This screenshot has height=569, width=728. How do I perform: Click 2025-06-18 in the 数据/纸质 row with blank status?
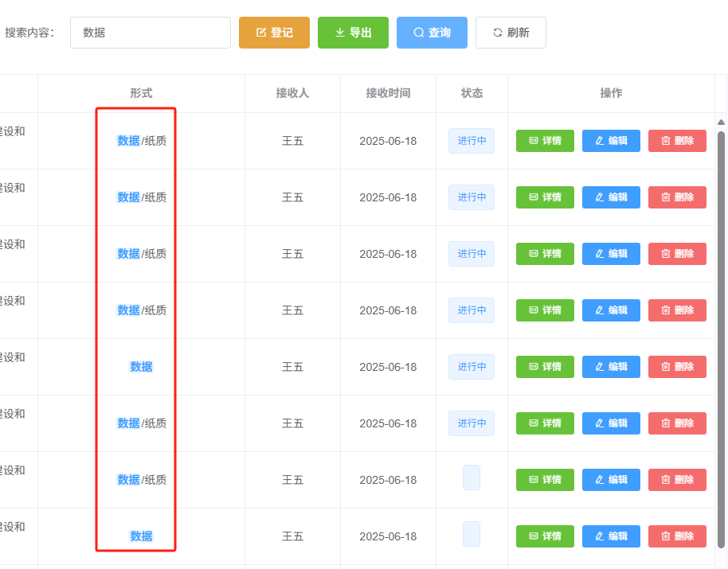click(x=388, y=480)
